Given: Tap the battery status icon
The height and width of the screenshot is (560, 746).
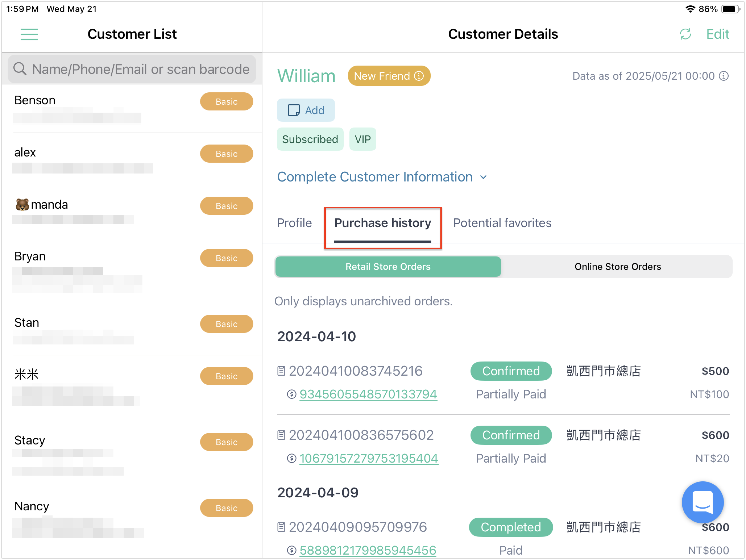Looking at the screenshot, I should tap(730, 9).
